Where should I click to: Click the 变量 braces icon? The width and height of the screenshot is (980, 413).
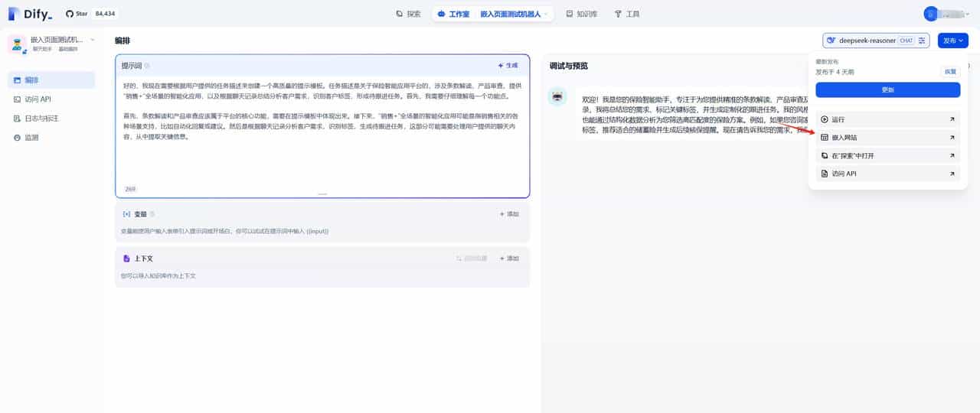point(126,214)
